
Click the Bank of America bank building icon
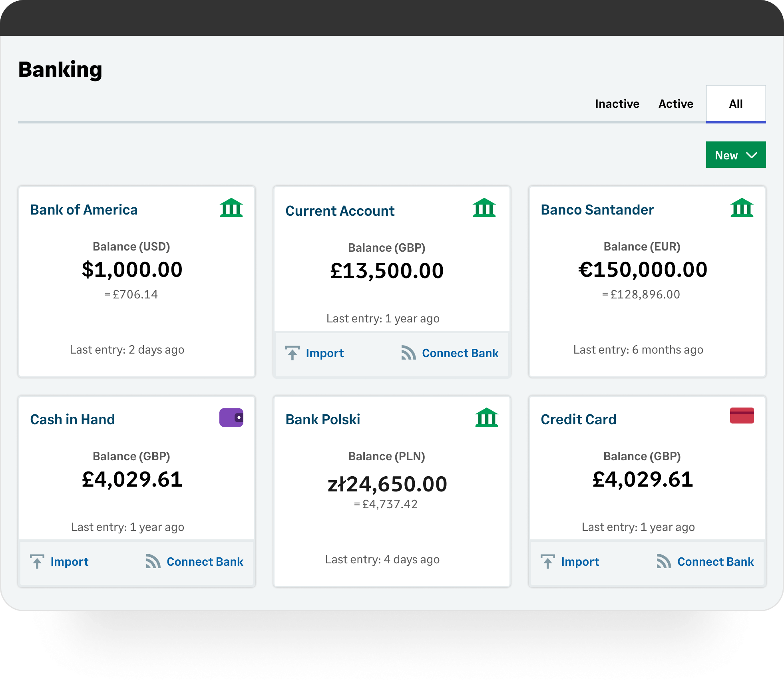click(x=231, y=208)
